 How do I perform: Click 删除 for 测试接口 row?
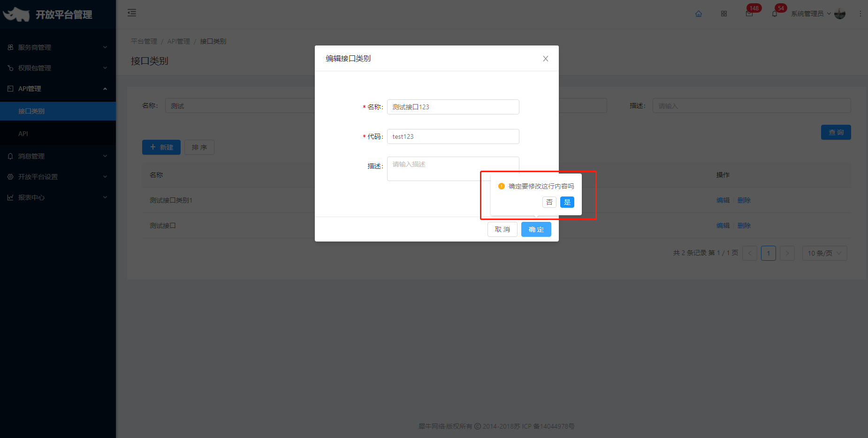(x=744, y=226)
